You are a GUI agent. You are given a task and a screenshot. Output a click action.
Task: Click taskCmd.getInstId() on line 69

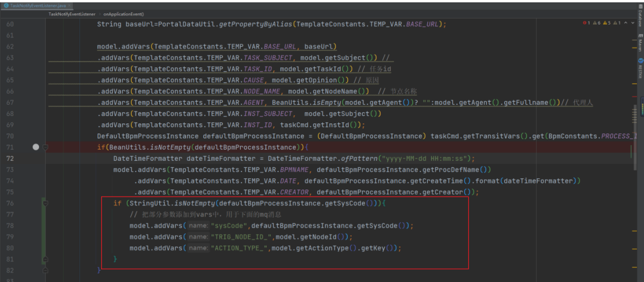pos(318,125)
